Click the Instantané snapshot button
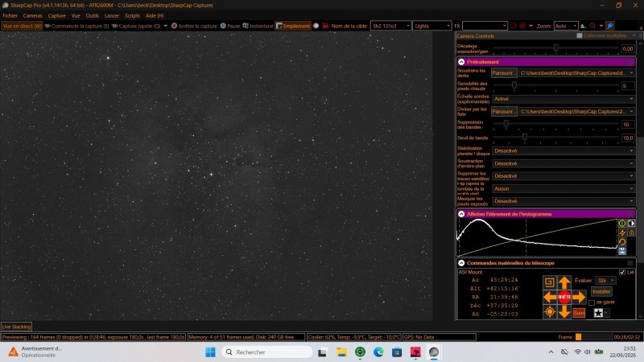644x362 pixels. [258, 26]
